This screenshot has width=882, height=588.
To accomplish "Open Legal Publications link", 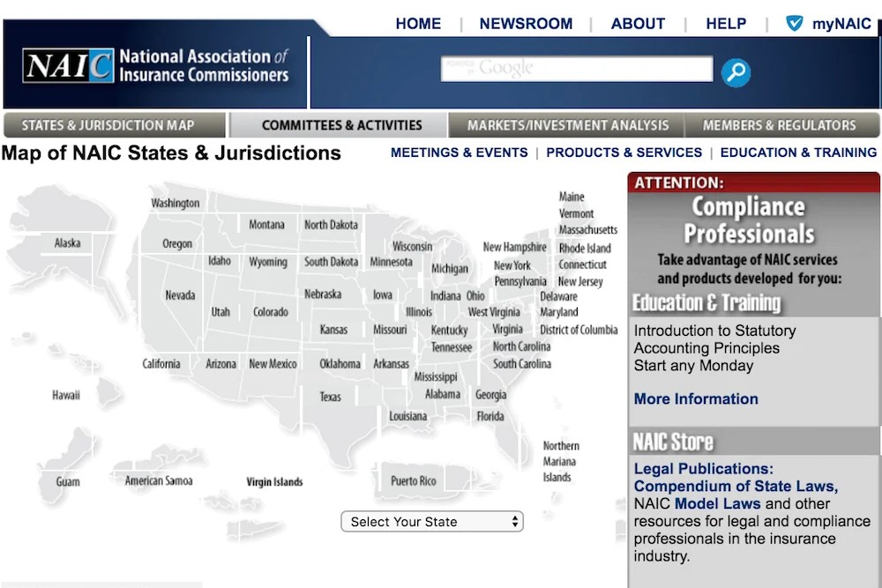I will pyautogui.click(x=704, y=468).
